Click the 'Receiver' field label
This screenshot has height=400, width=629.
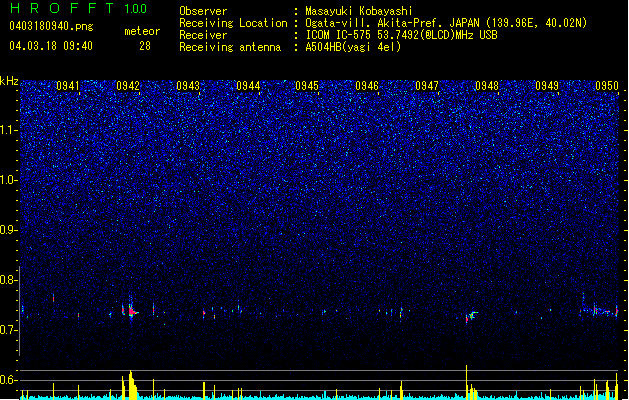[203, 35]
